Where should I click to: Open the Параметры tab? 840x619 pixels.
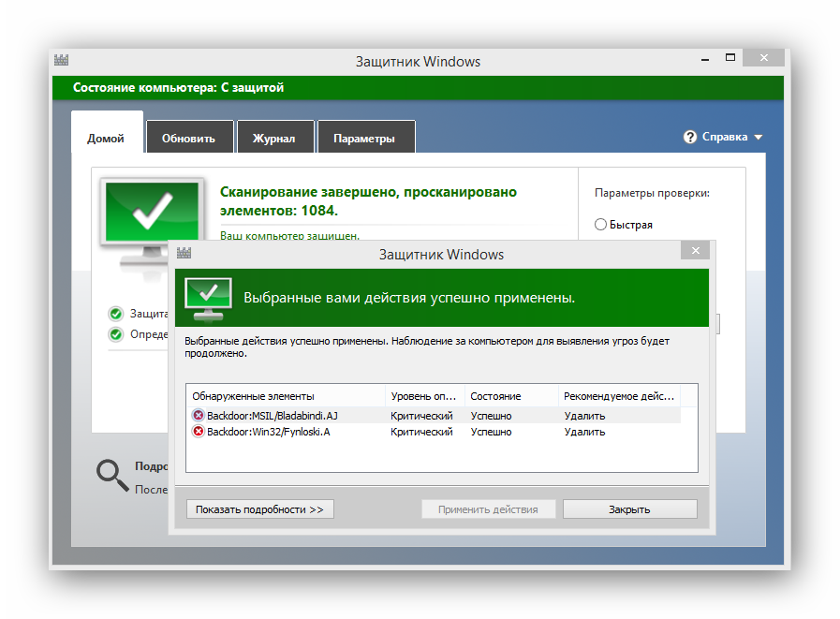click(364, 138)
